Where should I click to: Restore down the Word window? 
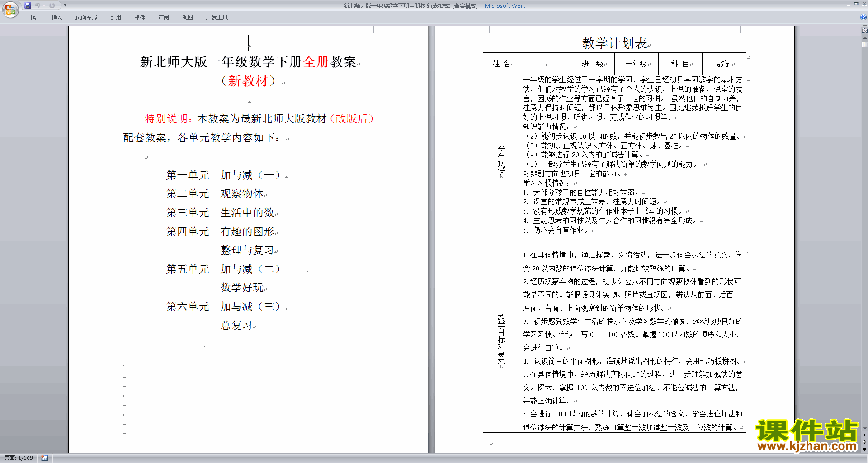click(856, 4)
